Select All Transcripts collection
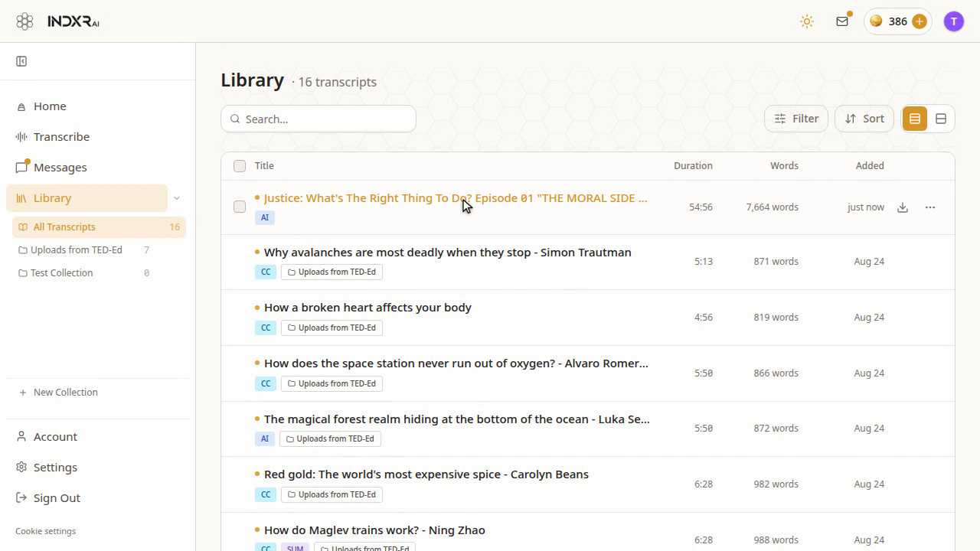The height and width of the screenshot is (551, 980). click(x=99, y=227)
